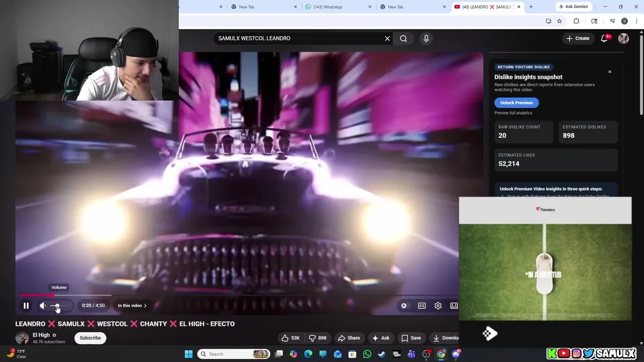Toggle subtitles with the CC button

(x=422, y=306)
